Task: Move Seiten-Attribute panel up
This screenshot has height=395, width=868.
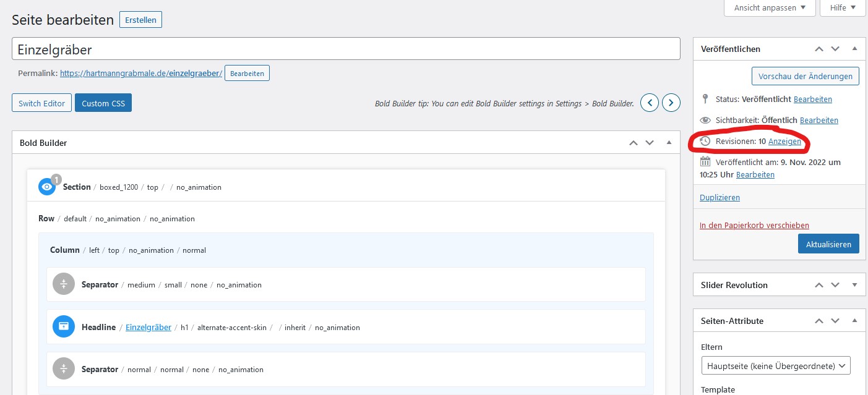Action: click(x=819, y=321)
